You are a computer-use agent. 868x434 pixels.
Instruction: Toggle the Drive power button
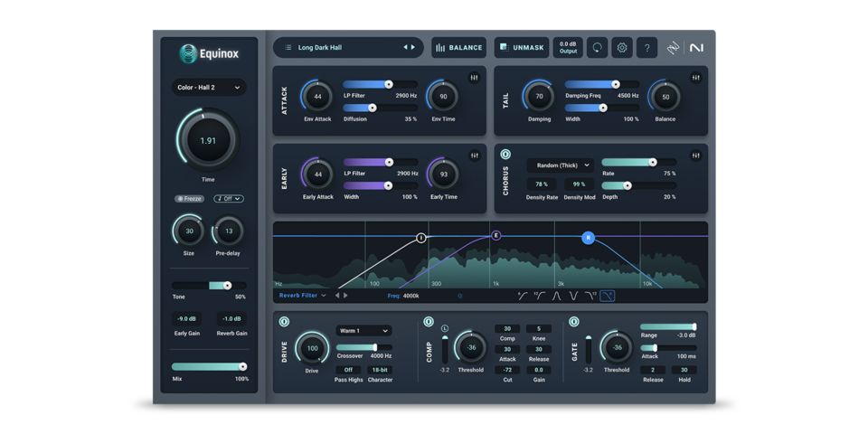[284, 321]
